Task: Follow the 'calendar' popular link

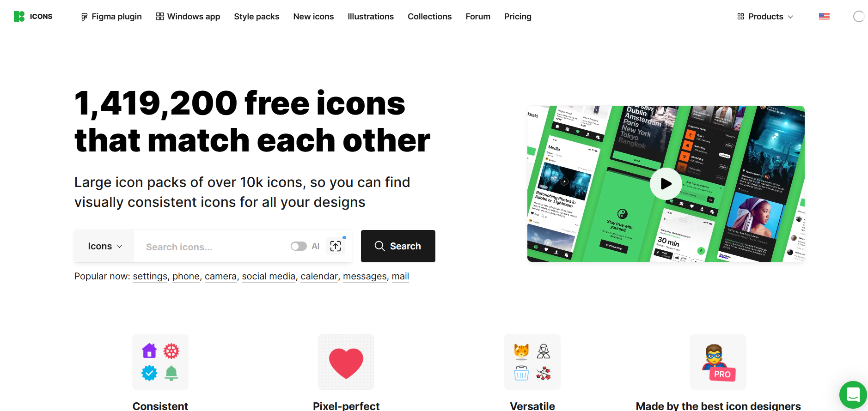Action: pos(319,276)
